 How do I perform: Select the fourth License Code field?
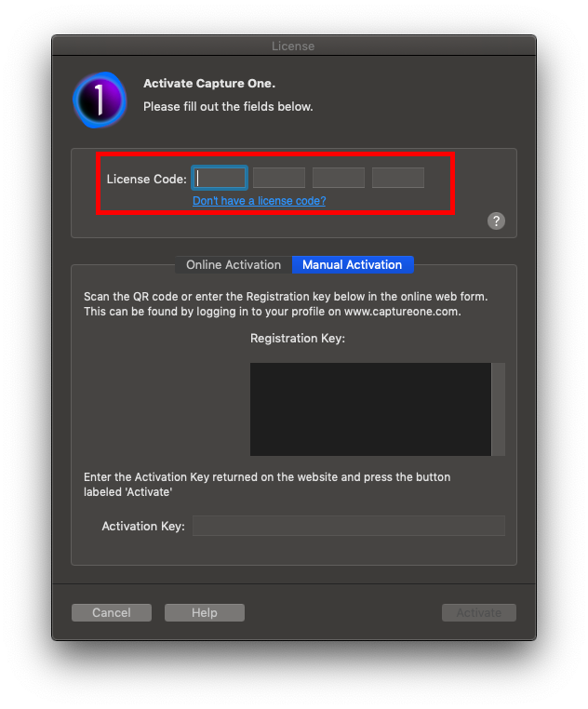(x=398, y=178)
